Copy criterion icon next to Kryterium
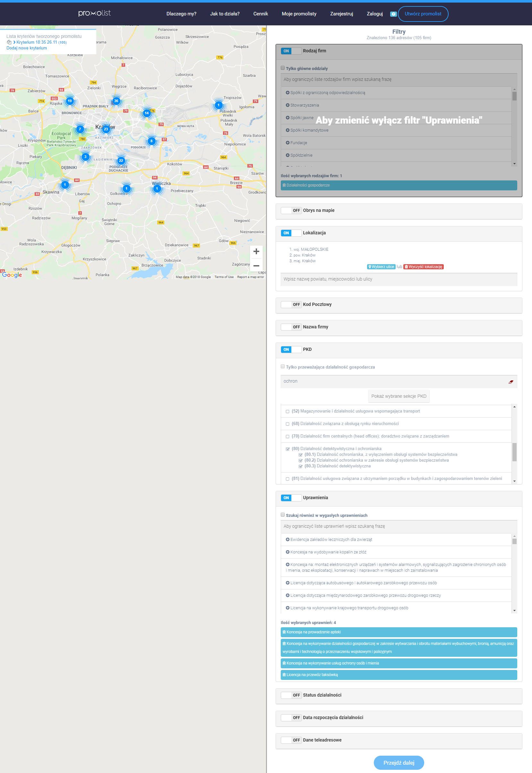Viewport: 532px width, 773px height. tap(9, 42)
